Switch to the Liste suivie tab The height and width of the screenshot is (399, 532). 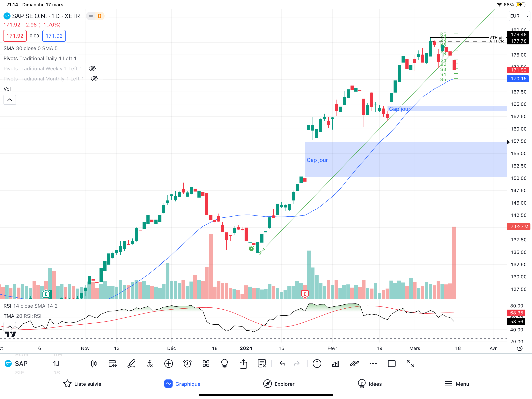pos(82,384)
